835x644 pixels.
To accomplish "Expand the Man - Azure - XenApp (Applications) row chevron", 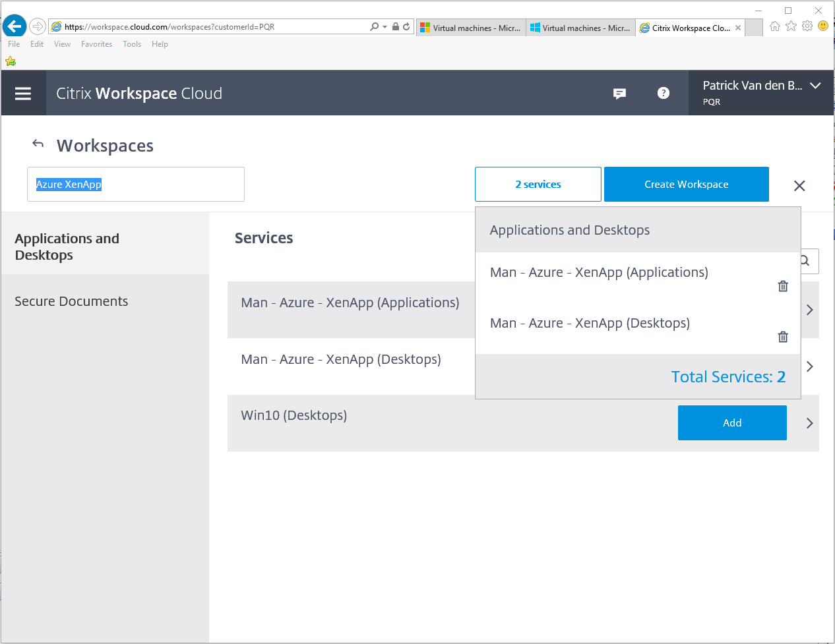I will pos(810,310).
